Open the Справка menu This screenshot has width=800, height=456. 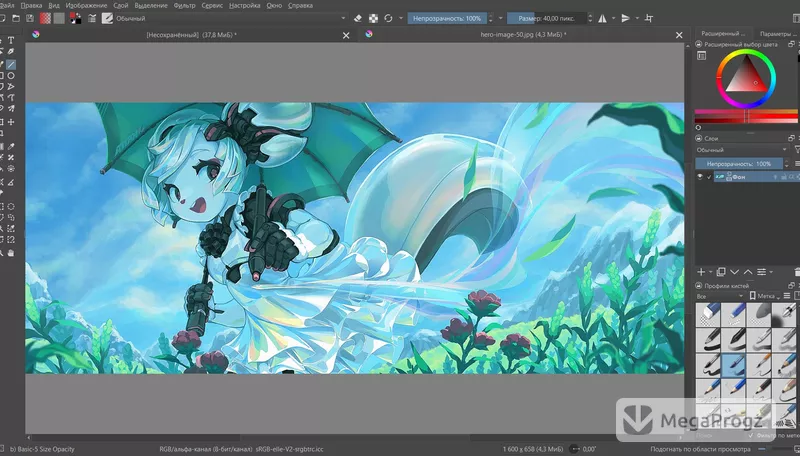click(x=301, y=6)
